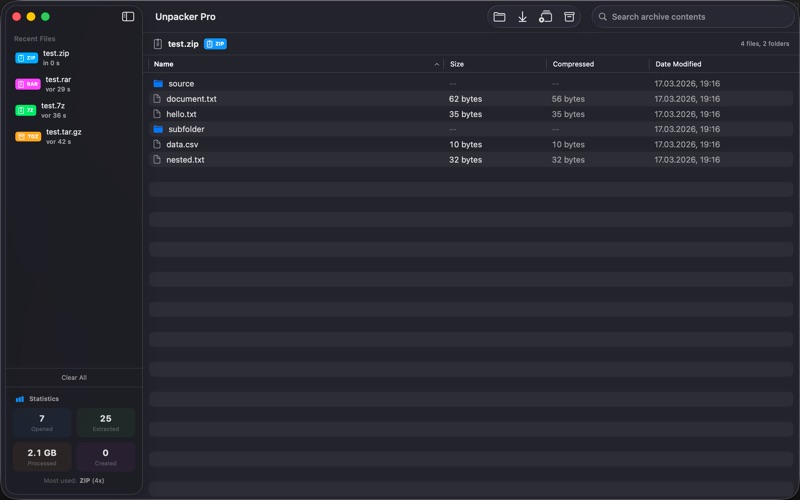Click the '4 files, 2 folders' summary

coord(765,44)
